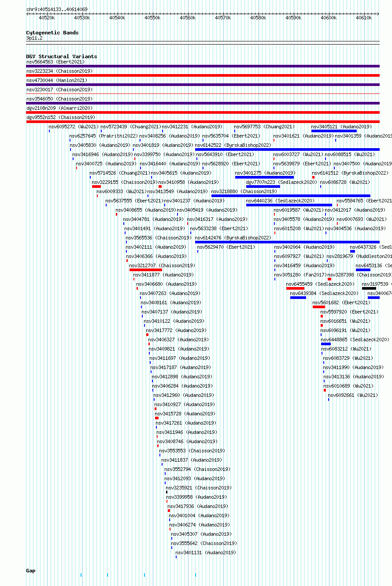Viewport: 392px width, 586px height.
Task: Click nsv5637555 (Ebert2021) label
Action: coord(135,201)
